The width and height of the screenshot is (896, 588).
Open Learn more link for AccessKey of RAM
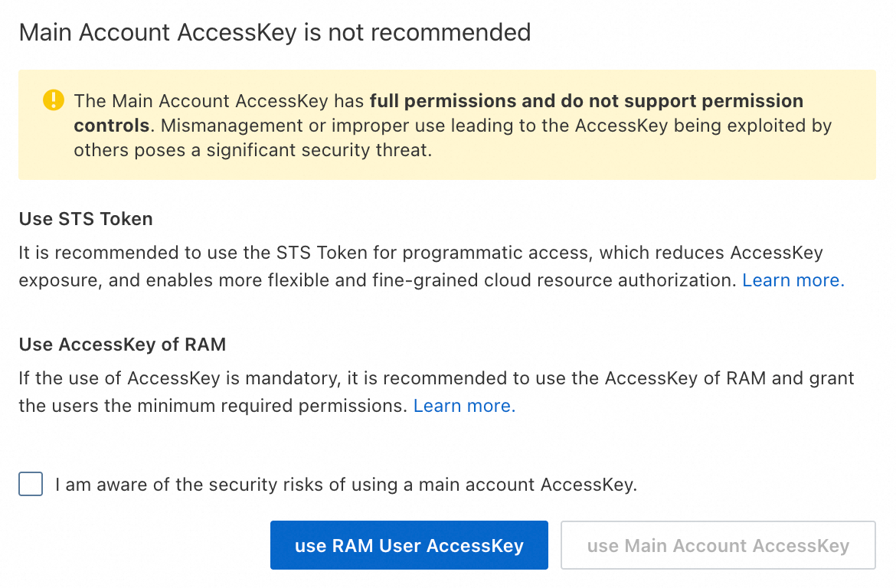464,406
